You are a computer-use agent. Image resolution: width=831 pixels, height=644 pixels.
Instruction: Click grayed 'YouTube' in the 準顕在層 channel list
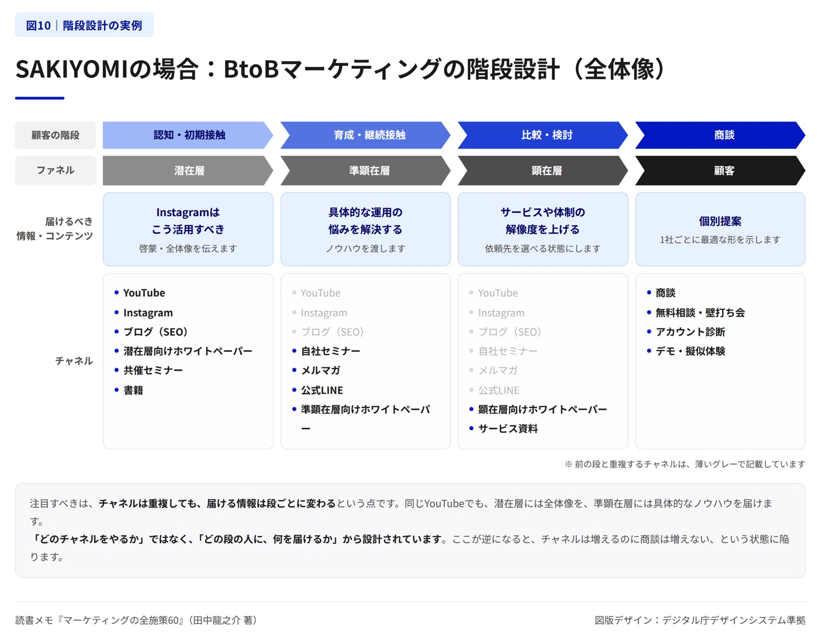click(x=321, y=293)
